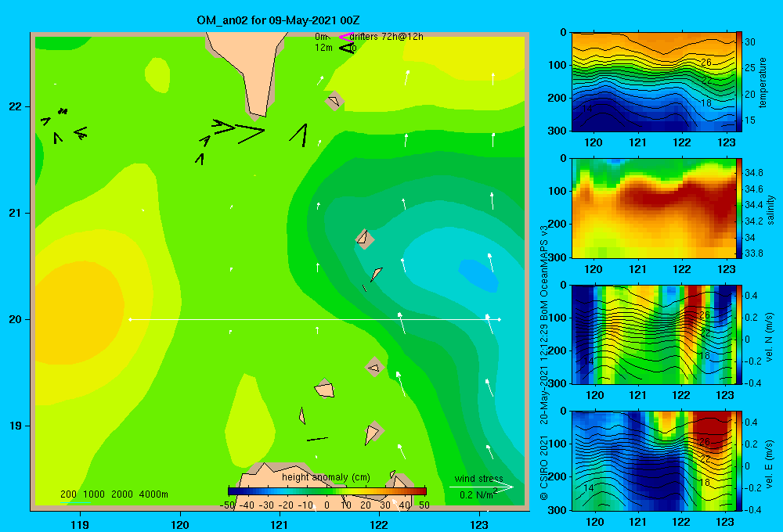
Task: Click the '12m' drifter depth label
Action: tap(323, 48)
